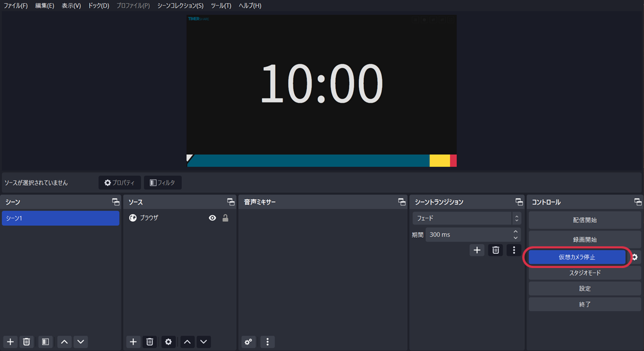Open audio mixer three-dot menu
644x351 pixels.
point(267,341)
